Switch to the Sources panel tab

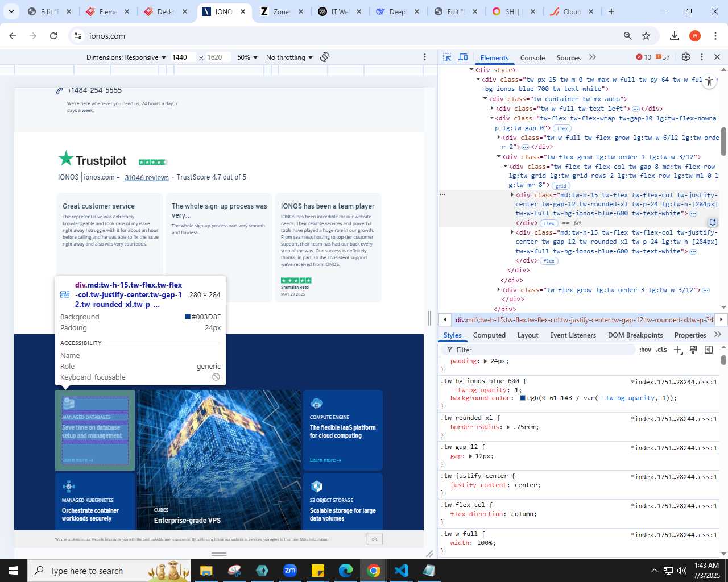pos(569,57)
